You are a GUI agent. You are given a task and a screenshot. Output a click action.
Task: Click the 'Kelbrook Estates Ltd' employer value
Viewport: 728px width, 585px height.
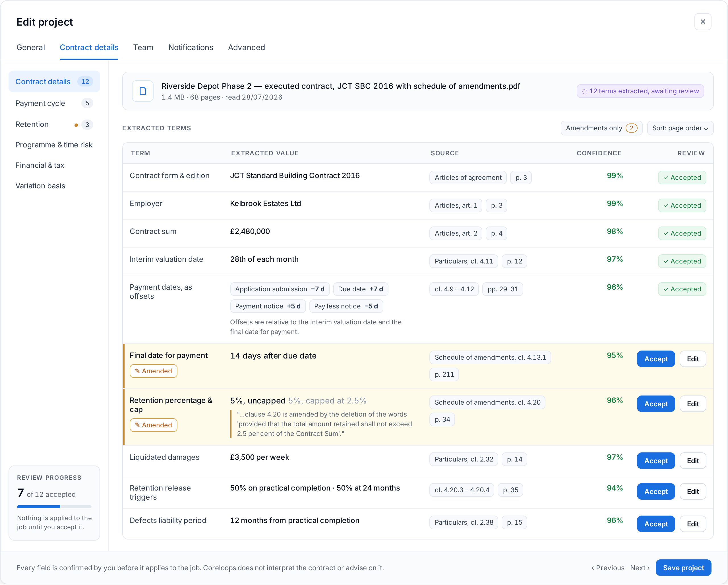[x=265, y=204]
